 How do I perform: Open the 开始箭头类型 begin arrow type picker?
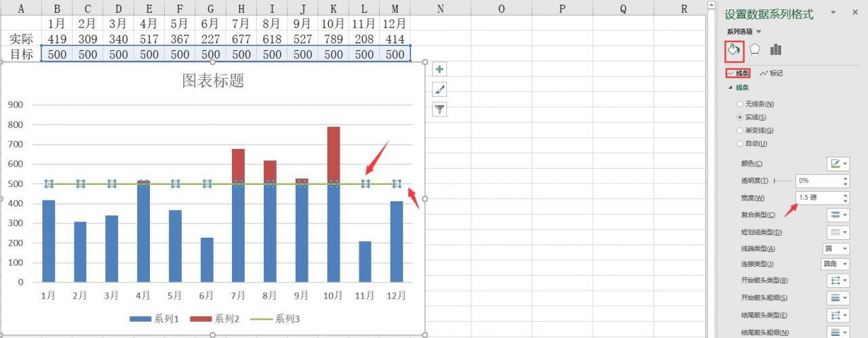(x=838, y=280)
